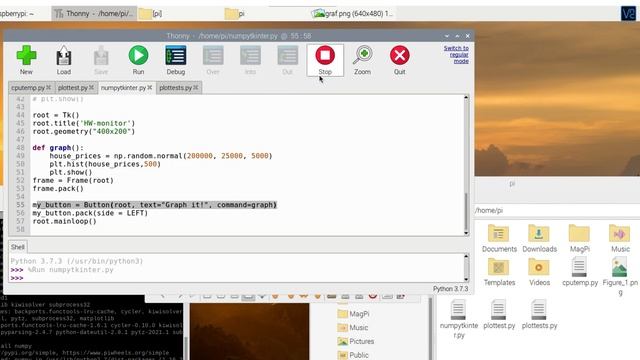This screenshot has width=640, height=360.
Task: Select plottest.py file icon in file manager
Action: point(499,315)
